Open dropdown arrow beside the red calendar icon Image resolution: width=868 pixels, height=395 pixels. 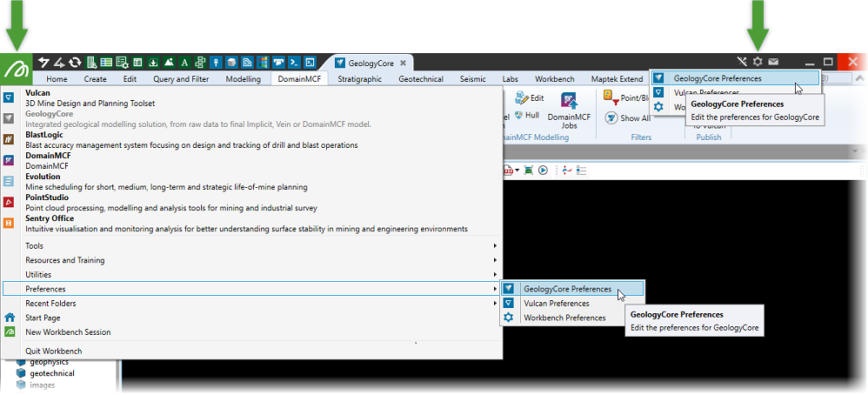click(x=517, y=170)
